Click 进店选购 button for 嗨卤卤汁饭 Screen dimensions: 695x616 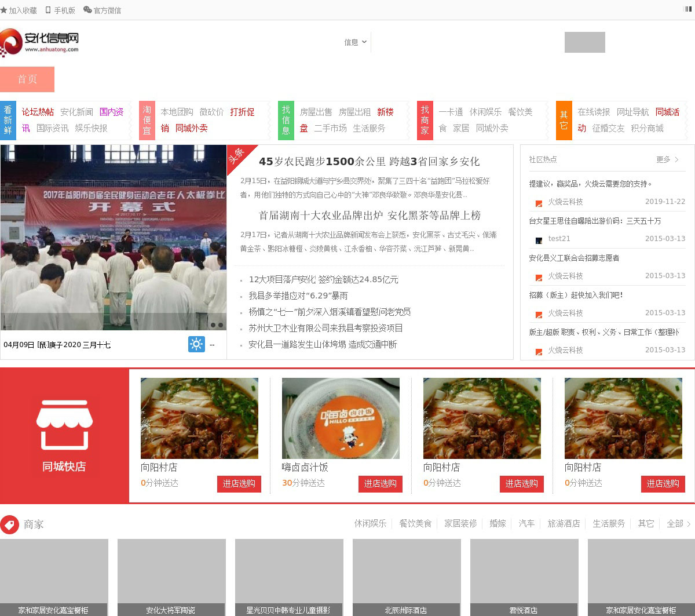(381, 484)
